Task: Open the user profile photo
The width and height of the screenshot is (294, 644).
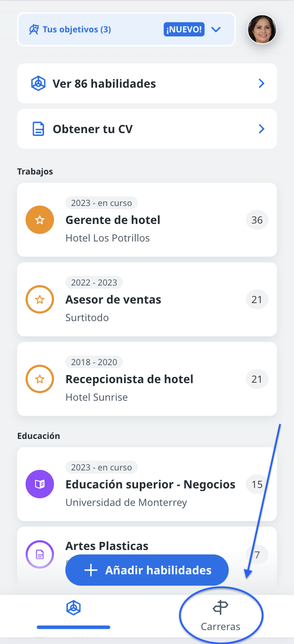Action: 262,30
